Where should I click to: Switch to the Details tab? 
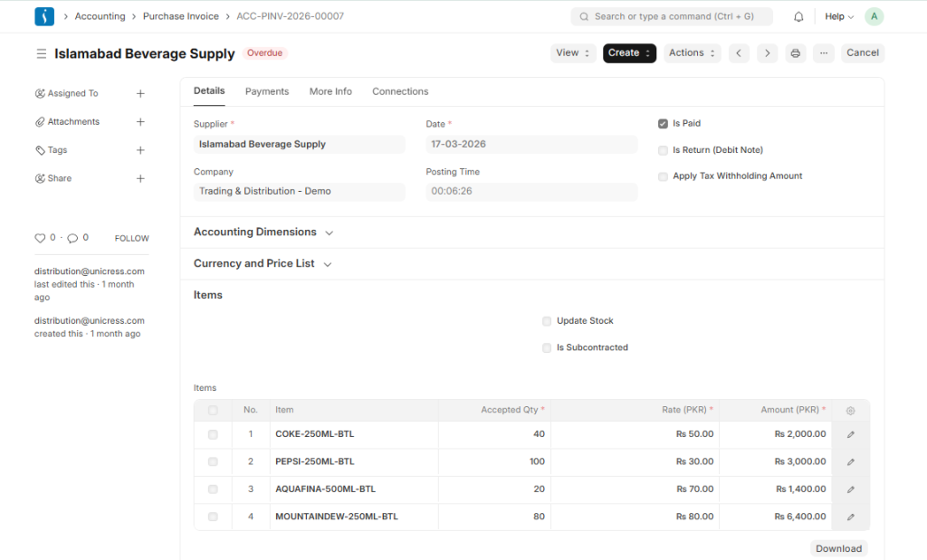209,91
